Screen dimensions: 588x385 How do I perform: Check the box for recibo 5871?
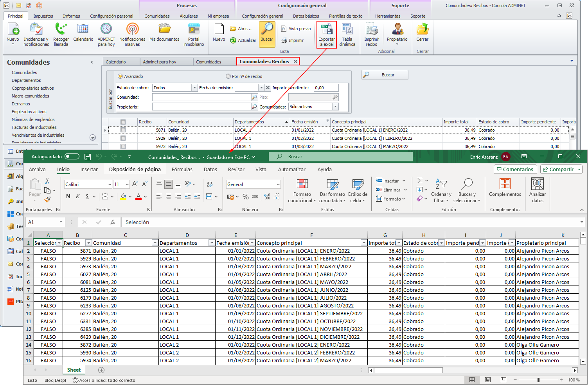pos(123,130)
